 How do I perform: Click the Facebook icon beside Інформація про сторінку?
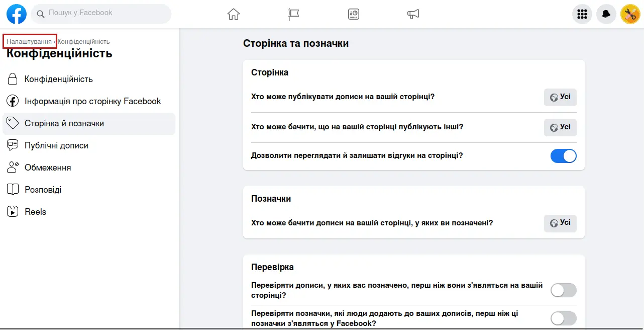click(x=13, y=101)
